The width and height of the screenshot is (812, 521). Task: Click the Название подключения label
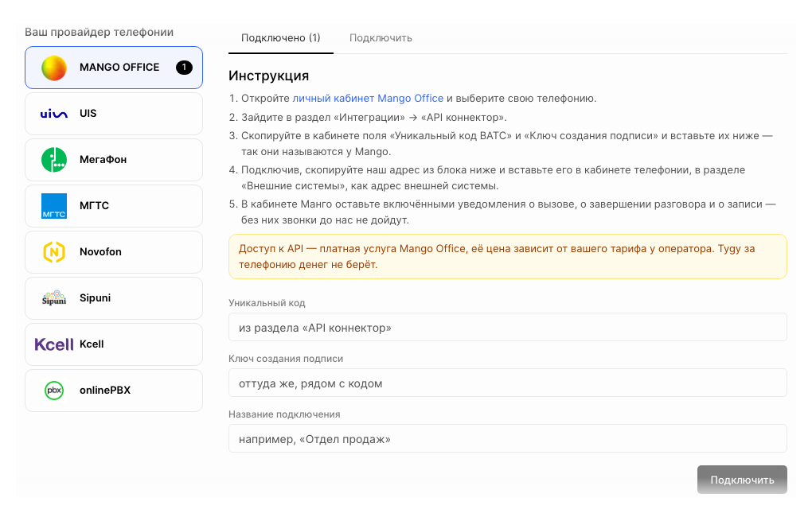[284, 414]
